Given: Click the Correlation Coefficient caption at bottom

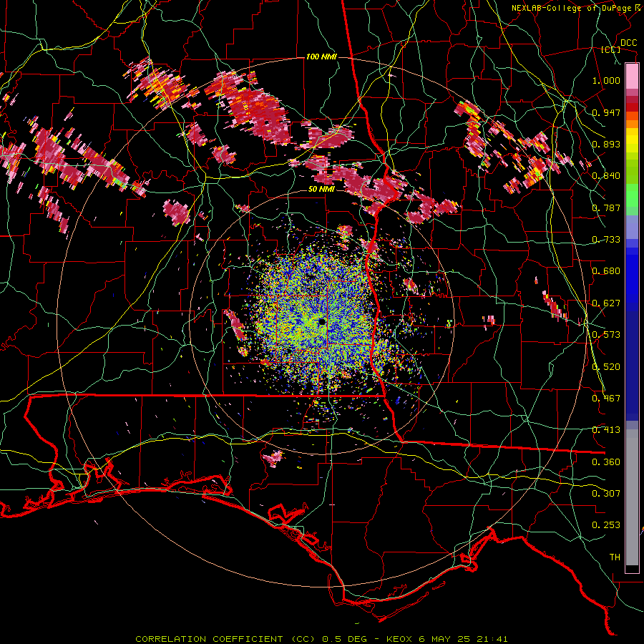Looking at the screenshot, I should click(321, 639).
